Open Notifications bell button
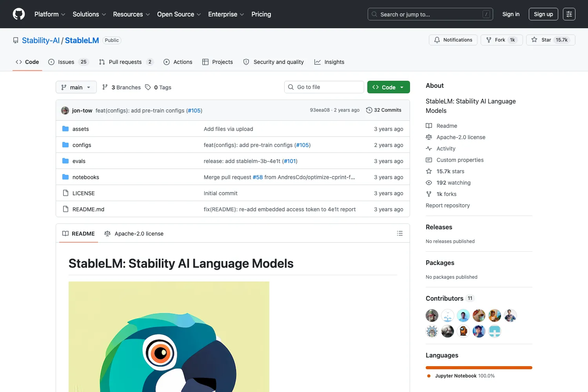The height and width of the screenshot is (392, 588). click(x=453, y=40)
